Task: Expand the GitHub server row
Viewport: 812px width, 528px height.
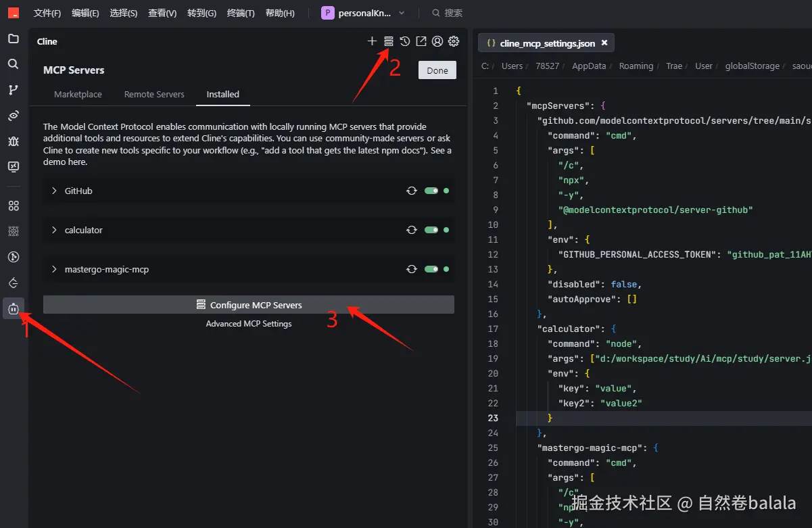Action: [x=54, y=191]
